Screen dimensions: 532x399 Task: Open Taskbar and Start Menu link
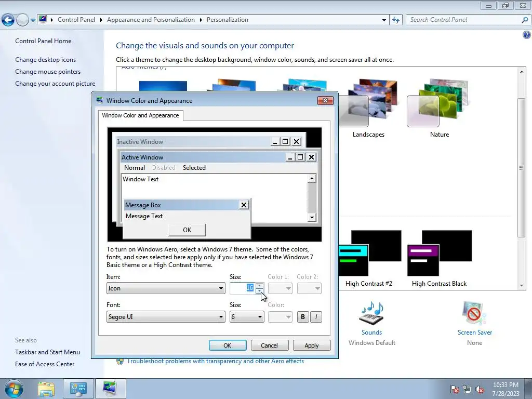point(47,352)
